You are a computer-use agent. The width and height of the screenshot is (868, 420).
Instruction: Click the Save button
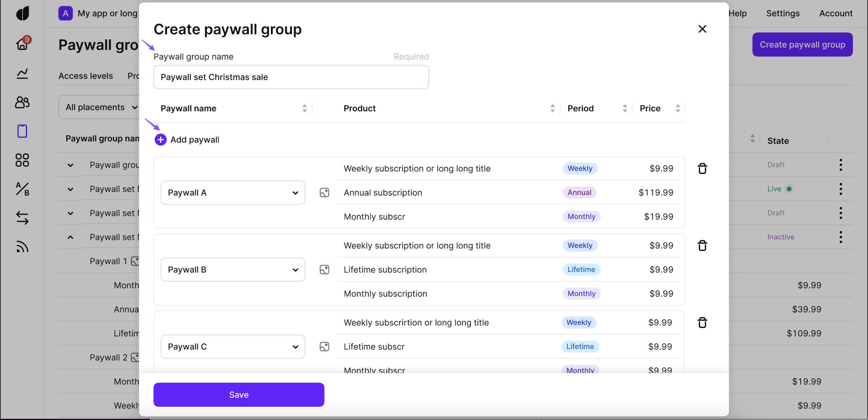[239, 395]
